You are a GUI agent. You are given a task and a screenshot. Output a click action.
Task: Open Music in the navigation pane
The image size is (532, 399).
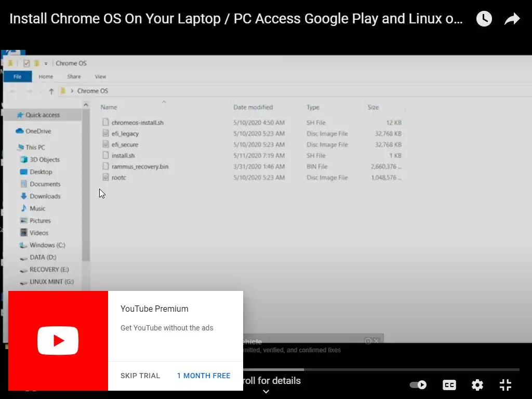point(37,208)
